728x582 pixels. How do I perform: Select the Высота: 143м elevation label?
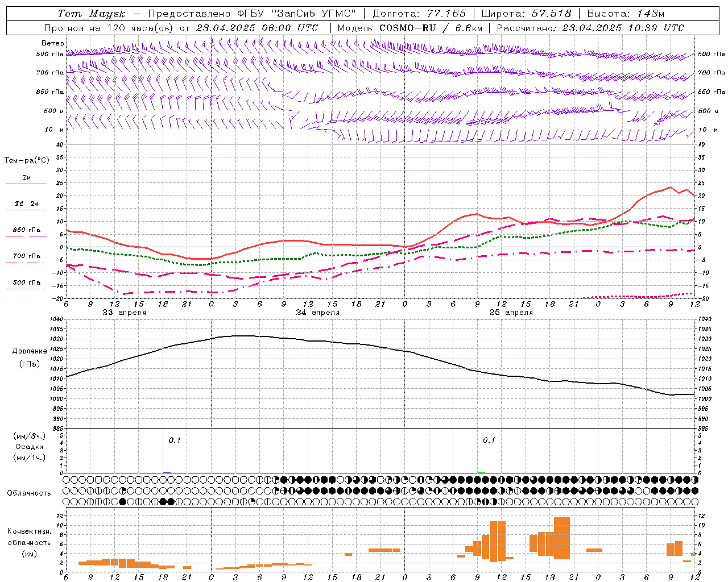pos(626,14)
